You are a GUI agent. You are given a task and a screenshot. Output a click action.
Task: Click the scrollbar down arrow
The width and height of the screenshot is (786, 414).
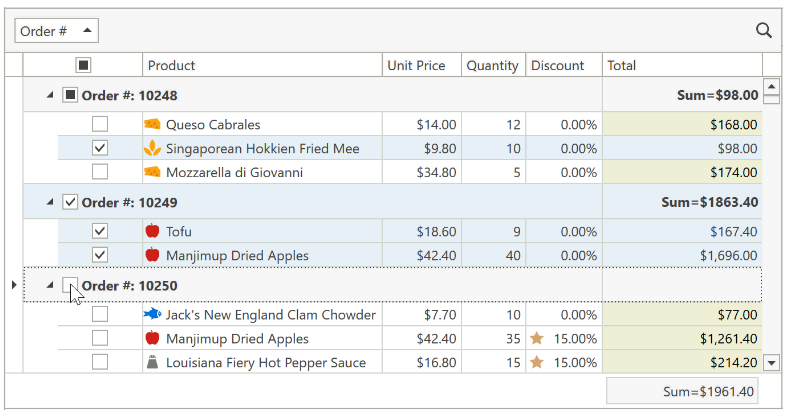tap(771, 362)
